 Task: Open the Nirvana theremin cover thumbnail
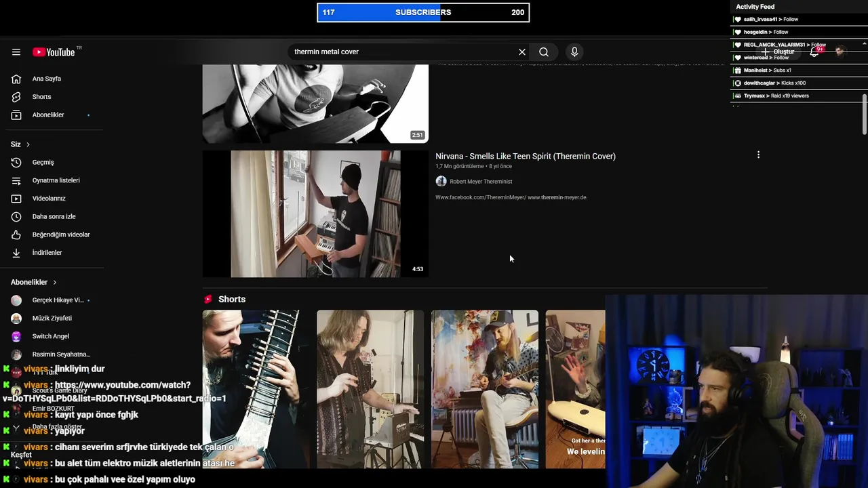coord(315,213)
